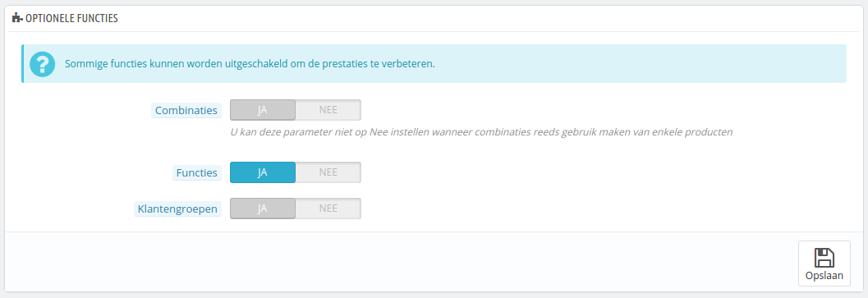Choose JA for Klantengroepen
Viewport: 868px width, 298px height.
(x=263, y=209)
